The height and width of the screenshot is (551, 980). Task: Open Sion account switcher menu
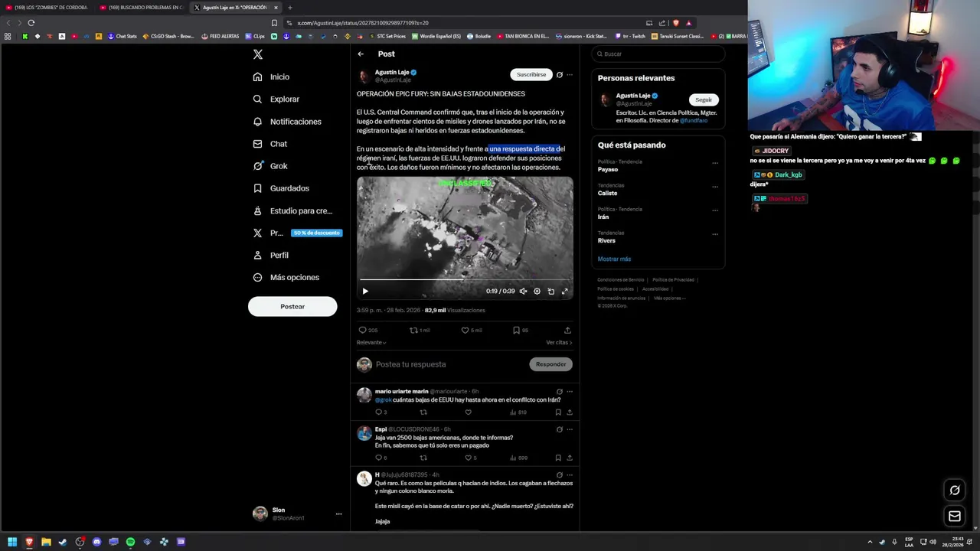[297, 514]
